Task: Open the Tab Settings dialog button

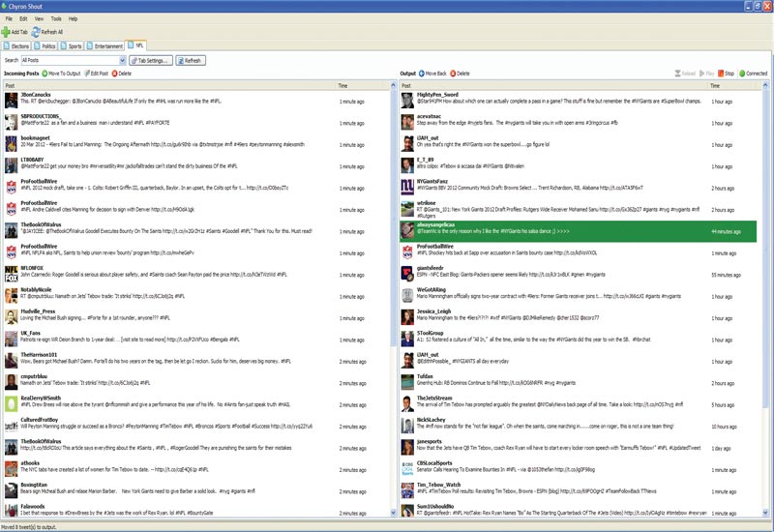Action: coord(151,61)
